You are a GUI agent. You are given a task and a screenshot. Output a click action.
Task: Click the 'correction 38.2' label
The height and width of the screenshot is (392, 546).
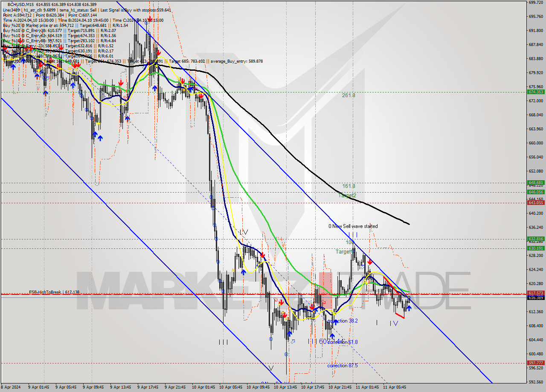[343, 321]
